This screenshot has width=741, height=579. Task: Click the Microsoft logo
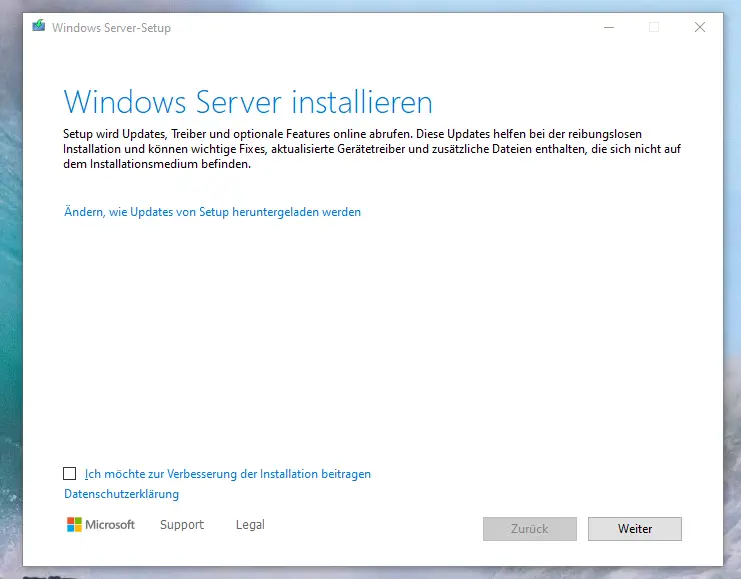(x=101, y=525)
